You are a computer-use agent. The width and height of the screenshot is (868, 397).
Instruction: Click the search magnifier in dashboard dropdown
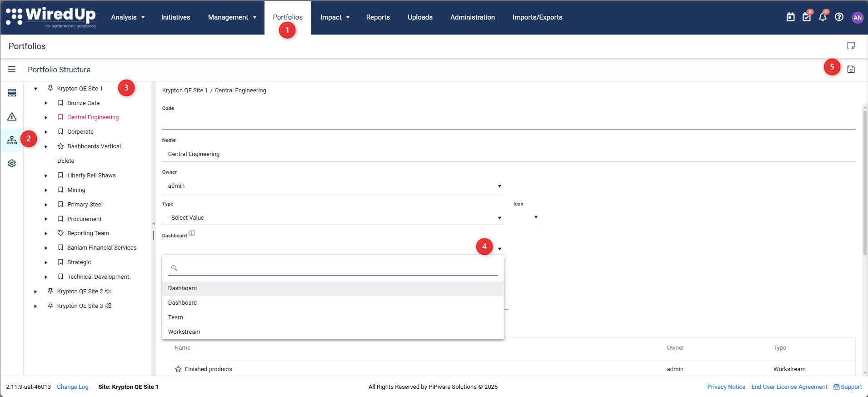point(174,268)
